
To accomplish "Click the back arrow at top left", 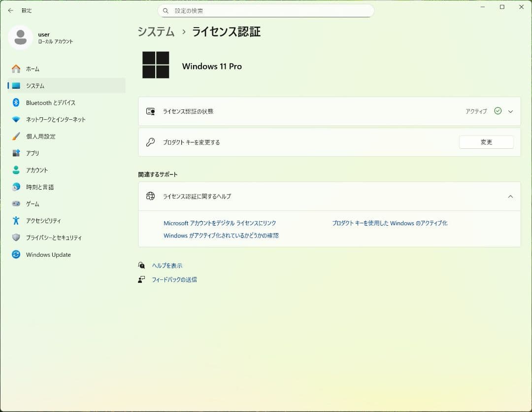I will pyautogui.click(x=10, y=10).
